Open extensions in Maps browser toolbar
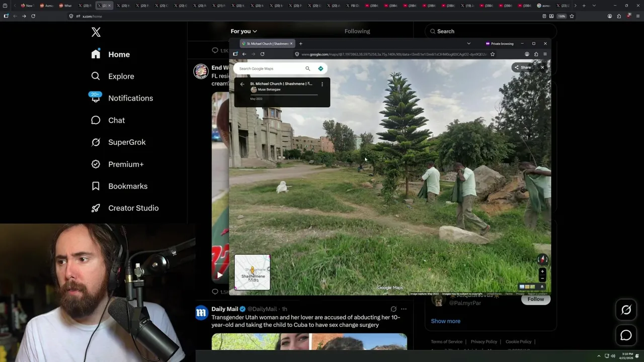This screenshot has width=644, height=362. click(536, 54)
